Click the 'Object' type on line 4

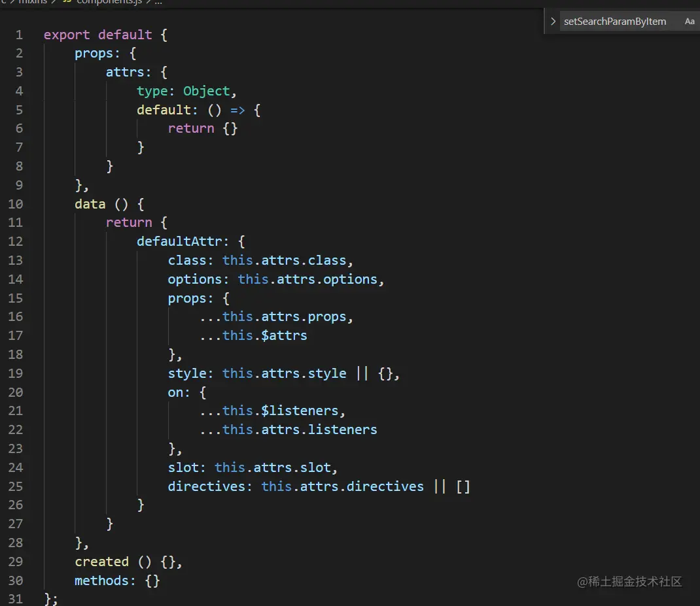click(206, 91)
